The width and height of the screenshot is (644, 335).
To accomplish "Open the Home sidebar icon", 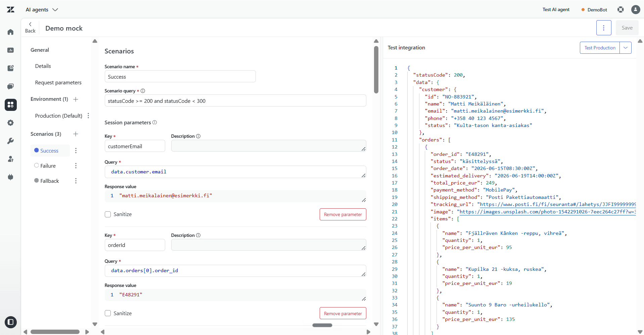I will (11, 32).
